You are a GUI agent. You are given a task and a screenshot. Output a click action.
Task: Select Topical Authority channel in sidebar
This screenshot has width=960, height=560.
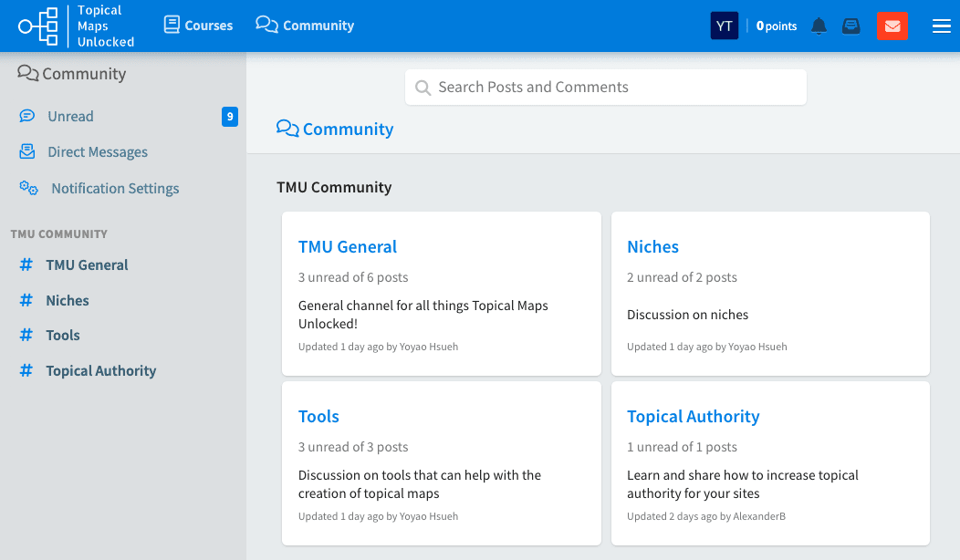100,371
